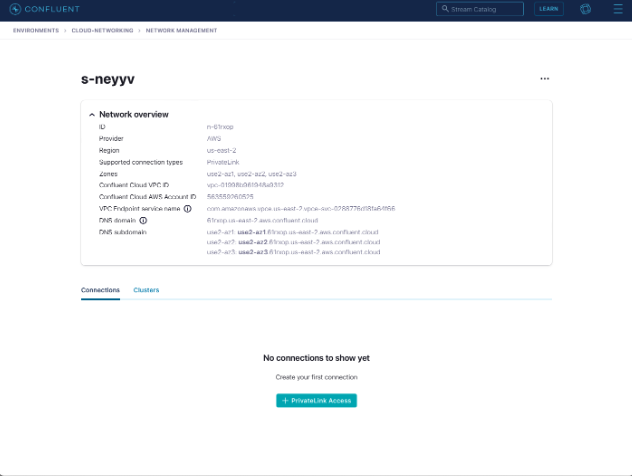Go to the cloud-networking breadcrumb
The width and height of the screenshot is (632, 476).
click(x=102, y=31)
